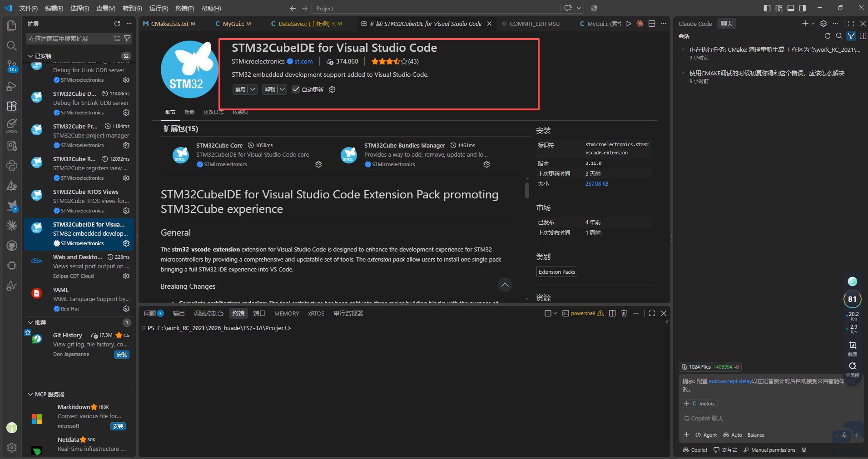This screenshot has height=459, width=868.
Task: Open the uninstall button dropdown arrow
Action: coord(283,89)
